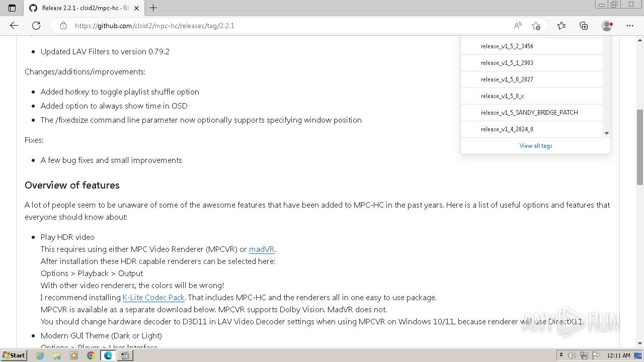
Task: Click 'Options > Playback > Output' text
Action: coord(92,274)
